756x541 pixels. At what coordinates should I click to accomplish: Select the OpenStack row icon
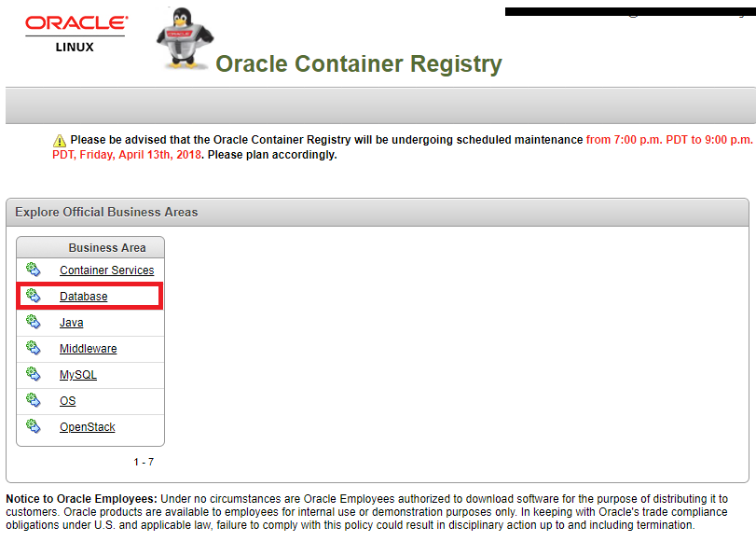click(x=33, y=426)
